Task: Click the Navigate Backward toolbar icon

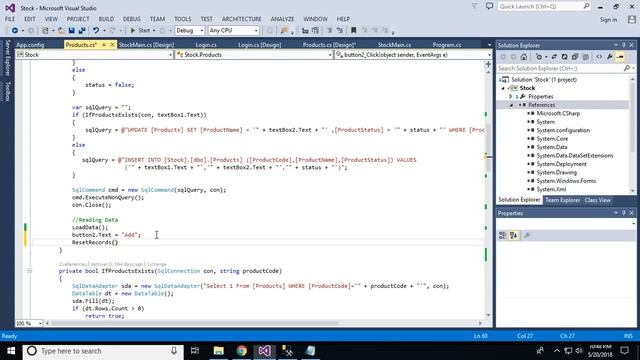Action: click(15, 31)
